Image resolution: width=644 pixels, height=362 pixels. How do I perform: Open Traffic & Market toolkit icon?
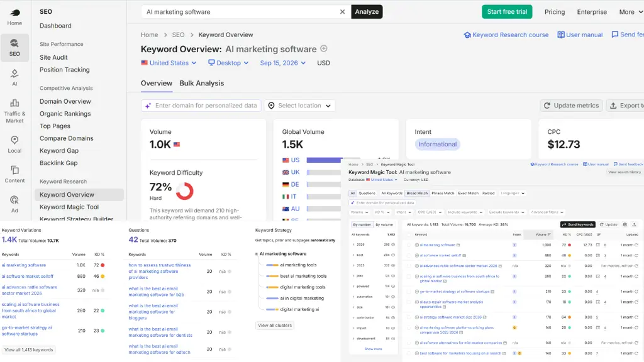click(x=14, y=111)
